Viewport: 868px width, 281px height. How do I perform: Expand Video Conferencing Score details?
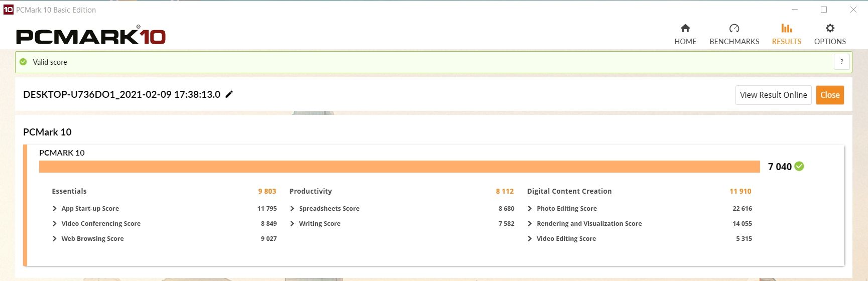(54, 223)
